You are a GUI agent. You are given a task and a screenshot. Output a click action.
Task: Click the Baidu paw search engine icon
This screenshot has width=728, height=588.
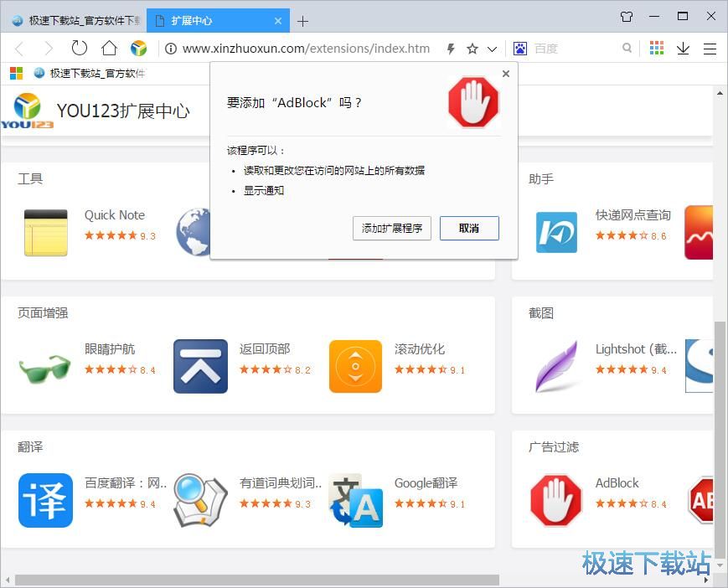coord(520,49)
